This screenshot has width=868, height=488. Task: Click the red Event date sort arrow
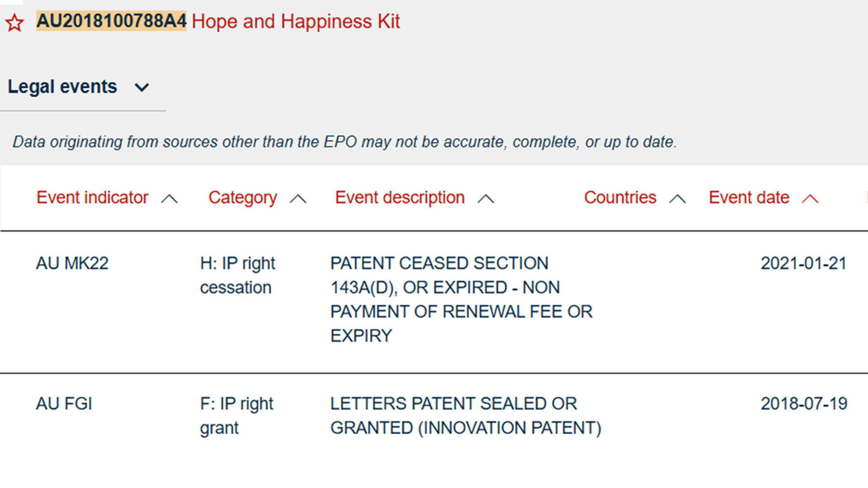(x=810, y=199)
